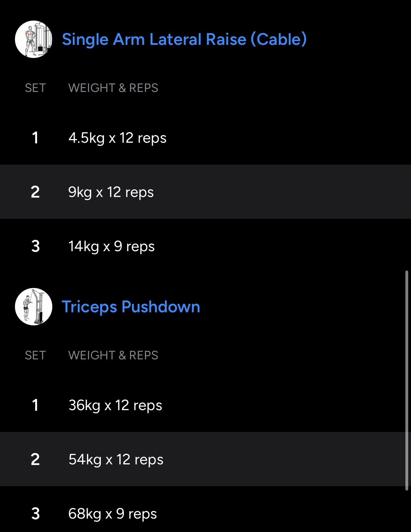Select triceps set 54kg x 12 reps
The width and height of the screenshot is (411, 532).
(x=116, y=459)
